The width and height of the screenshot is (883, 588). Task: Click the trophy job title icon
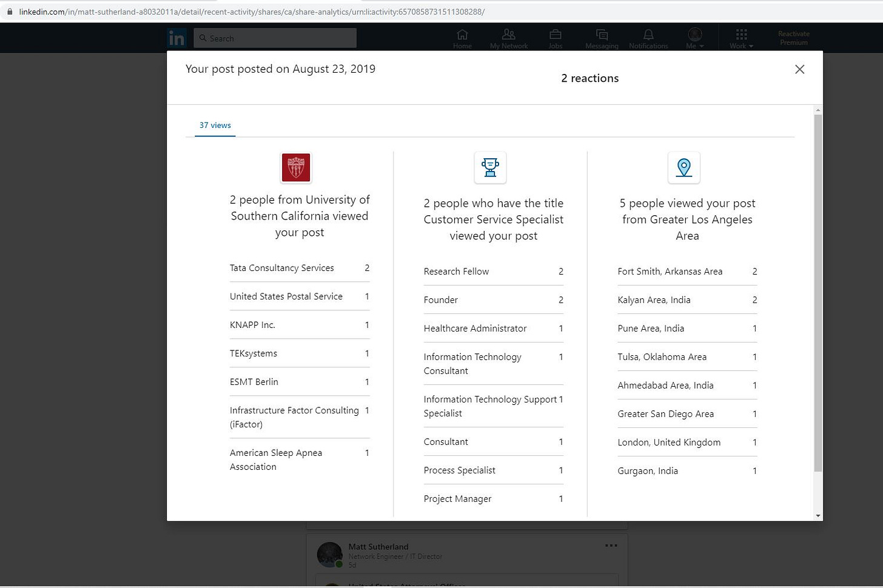pos(490,167)
